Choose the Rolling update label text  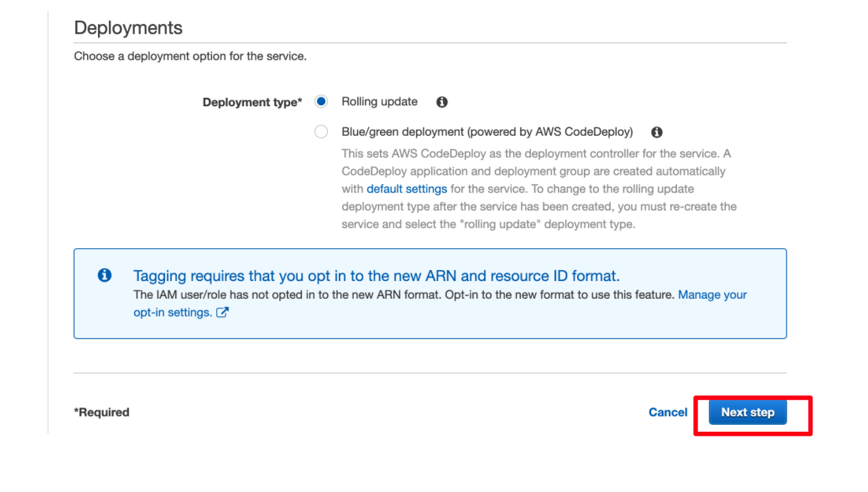click(x=379, y=101)
